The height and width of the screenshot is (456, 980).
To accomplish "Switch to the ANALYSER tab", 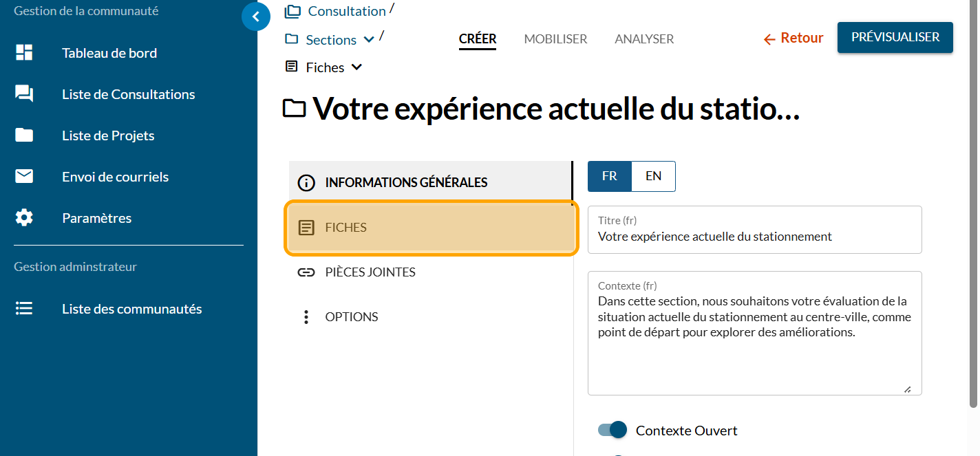I will click(x=644, y=39).
